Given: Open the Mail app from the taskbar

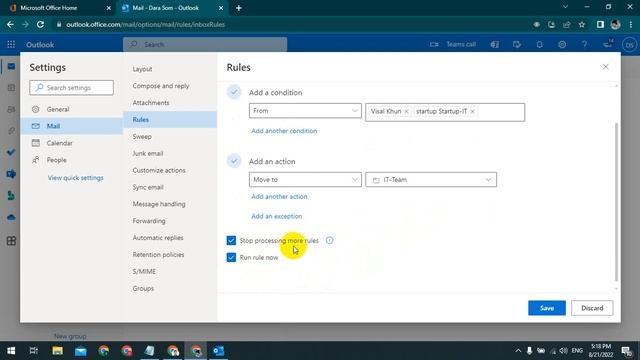Looking at the screenshot, I should coord(80,351).
